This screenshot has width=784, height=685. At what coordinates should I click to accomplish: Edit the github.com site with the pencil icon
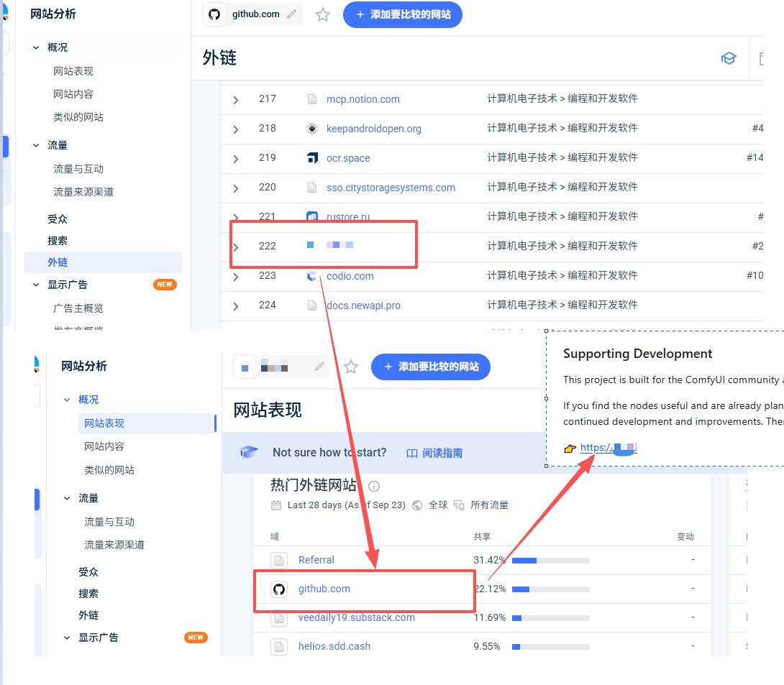click(291, 14)
